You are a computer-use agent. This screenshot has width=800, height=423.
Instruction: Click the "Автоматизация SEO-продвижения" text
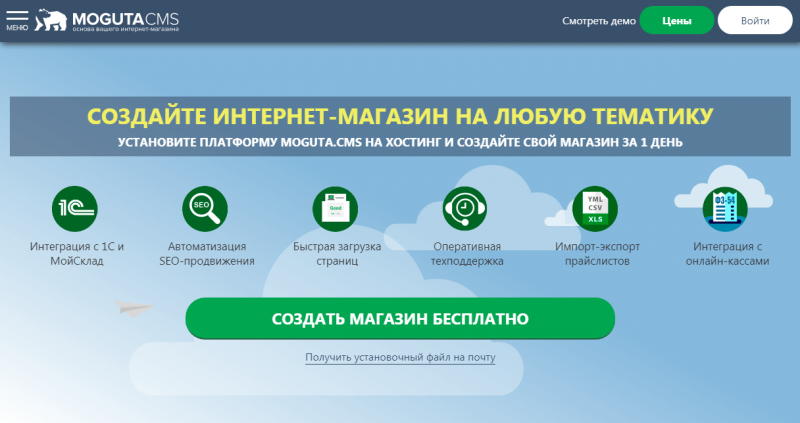point(206,253)
